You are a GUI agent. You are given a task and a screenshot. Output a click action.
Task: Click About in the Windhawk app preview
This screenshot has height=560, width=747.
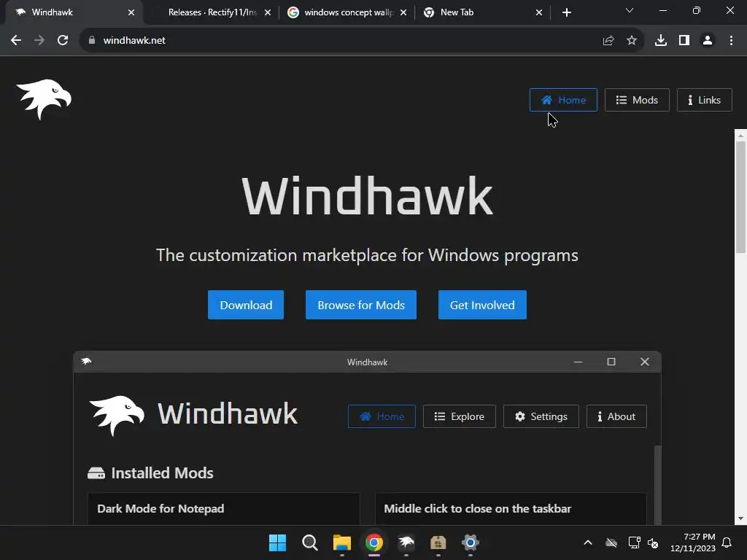[616, 416]
